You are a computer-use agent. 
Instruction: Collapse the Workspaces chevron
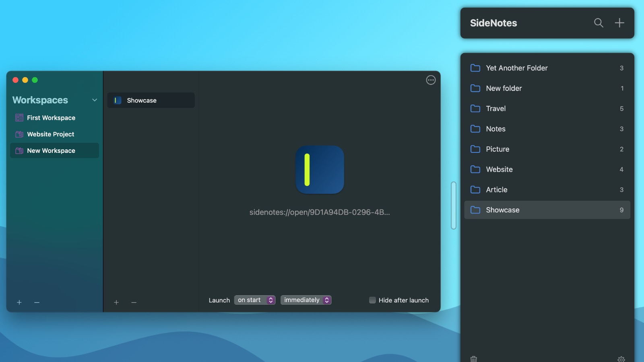pyautogui.click(x=95, y=100)
